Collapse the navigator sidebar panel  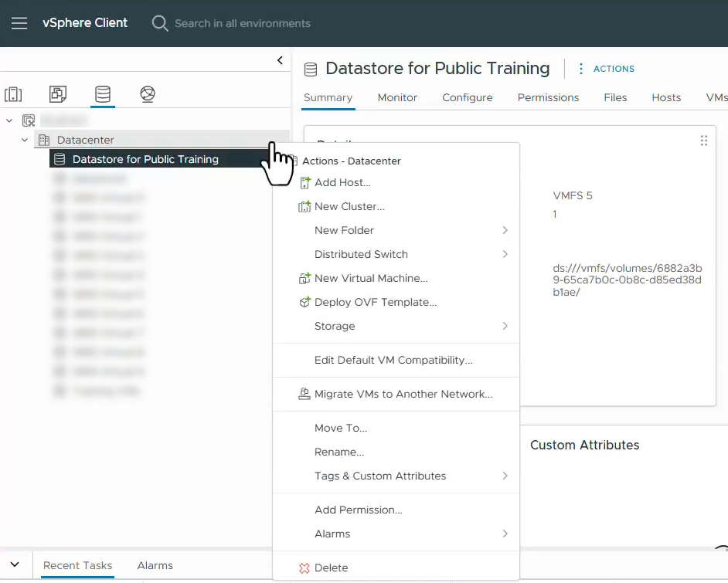click(x=280, y=60)
